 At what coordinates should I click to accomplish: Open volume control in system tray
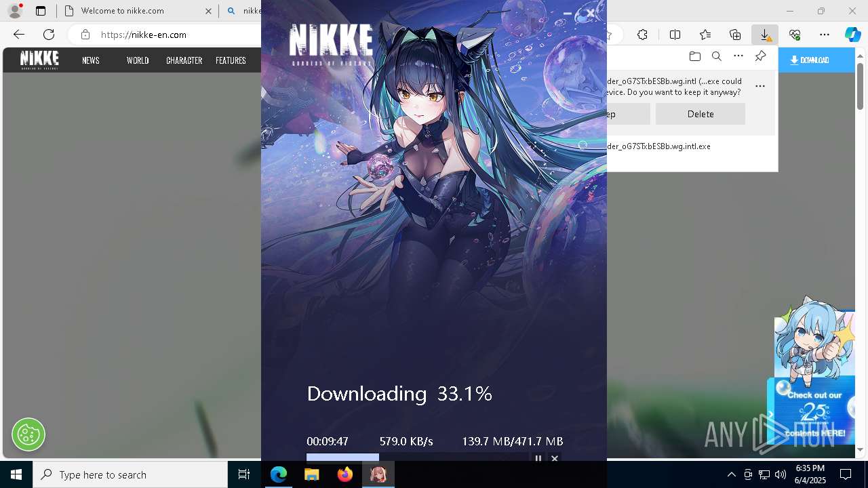pos(781,474)
